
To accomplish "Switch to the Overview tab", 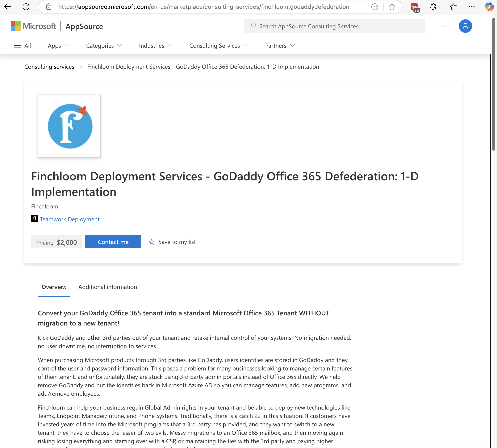I will click(x=54, y=287).
